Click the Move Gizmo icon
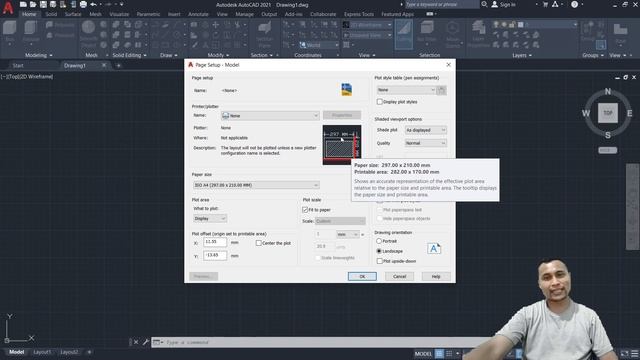 (452, 35)
